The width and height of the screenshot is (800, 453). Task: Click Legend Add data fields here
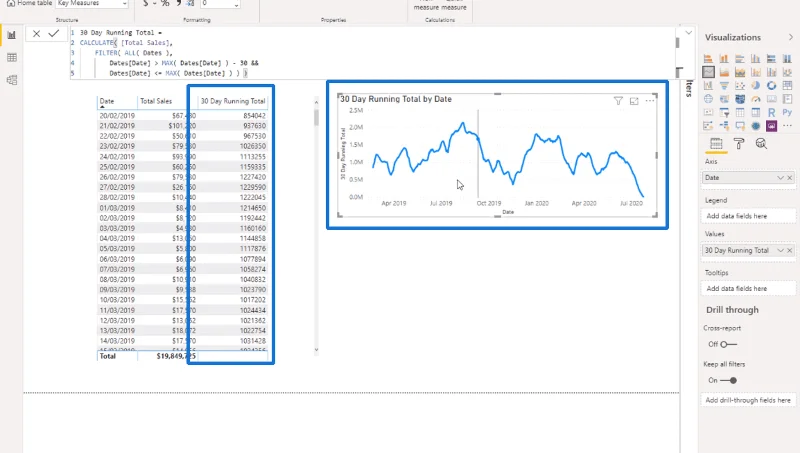tap(748, 216)
